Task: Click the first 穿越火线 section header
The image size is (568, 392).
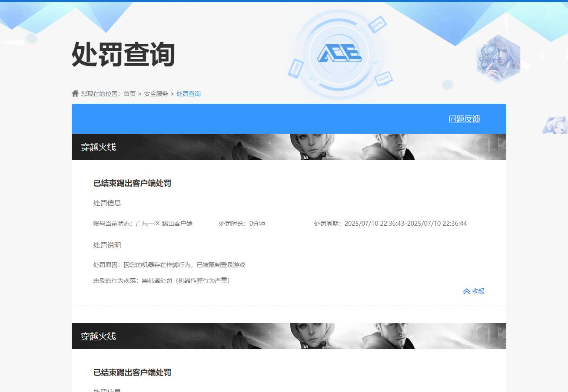Action: click(98, 147)
